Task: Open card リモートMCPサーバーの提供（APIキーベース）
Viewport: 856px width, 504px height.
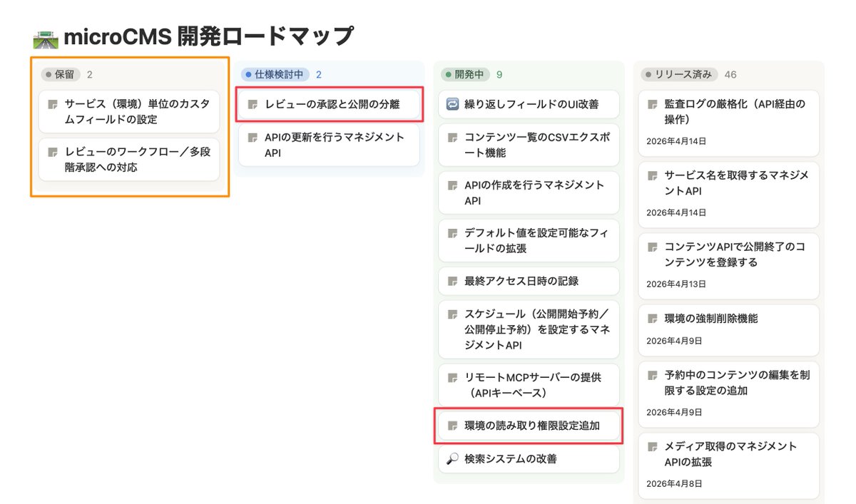Action: point(529,385)
